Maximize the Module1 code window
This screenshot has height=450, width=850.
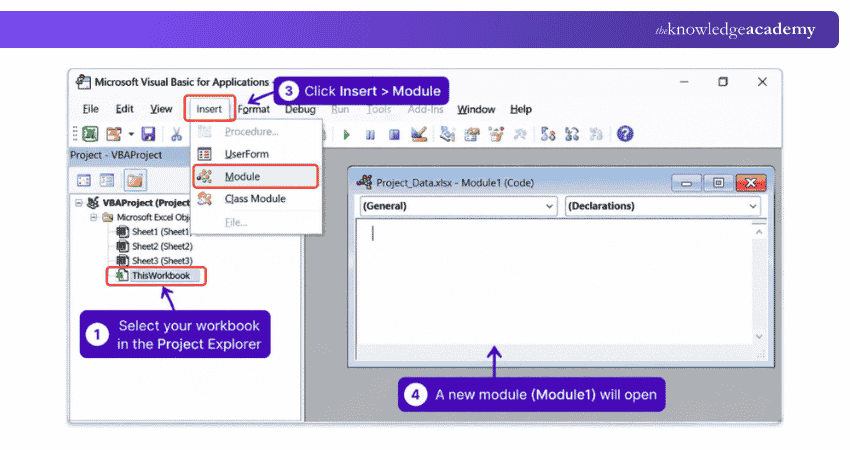click(718, 183)
